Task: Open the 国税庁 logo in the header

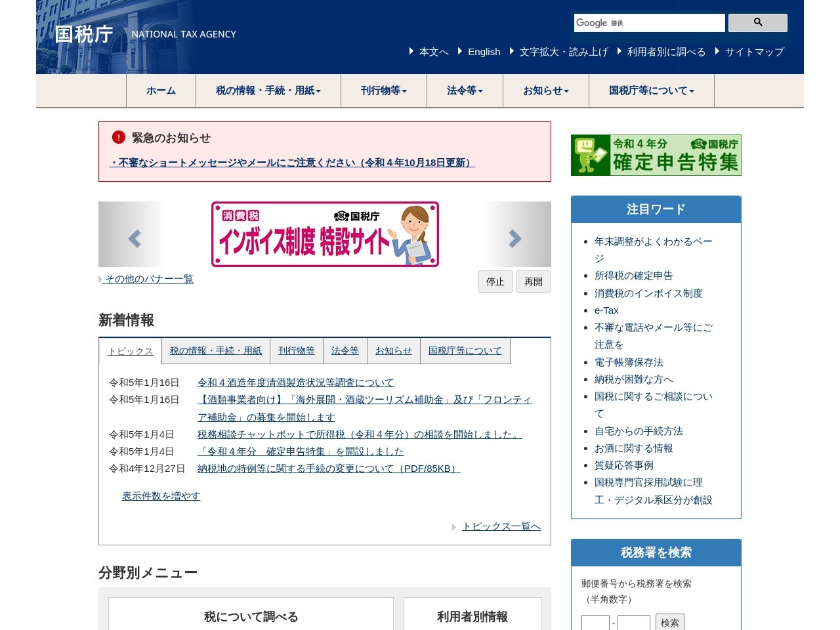Action: click(x=84, y=34)
